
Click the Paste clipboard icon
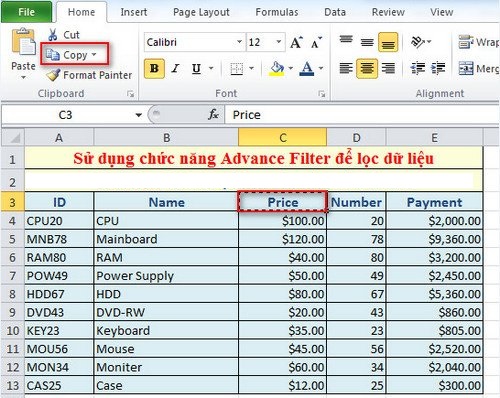(x=23, y=42)
